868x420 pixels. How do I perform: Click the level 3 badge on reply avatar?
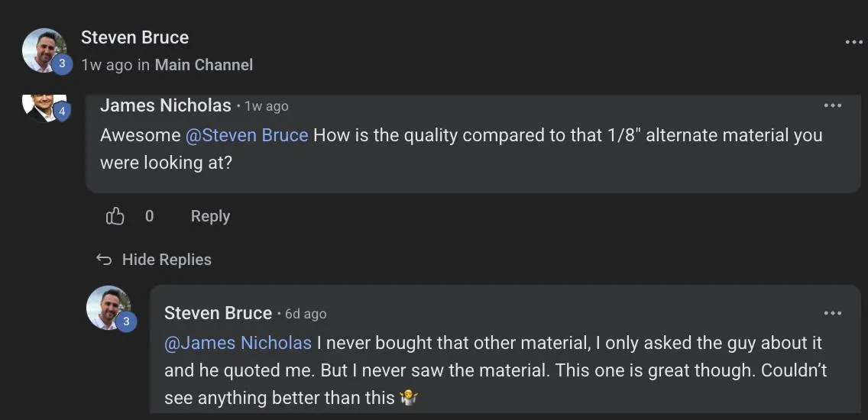click(x=125, y=321)
